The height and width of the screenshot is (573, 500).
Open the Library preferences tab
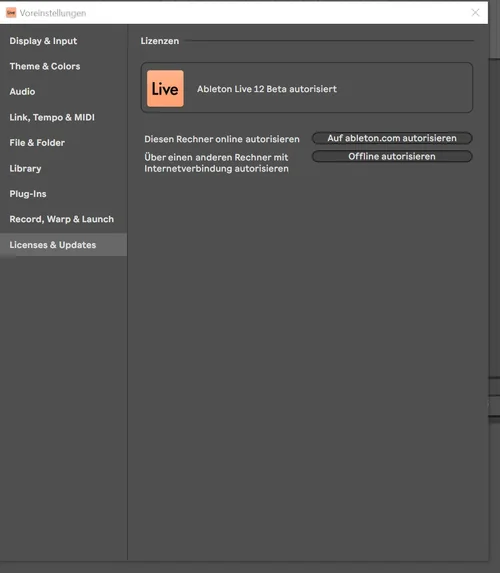tap(25, 168)
